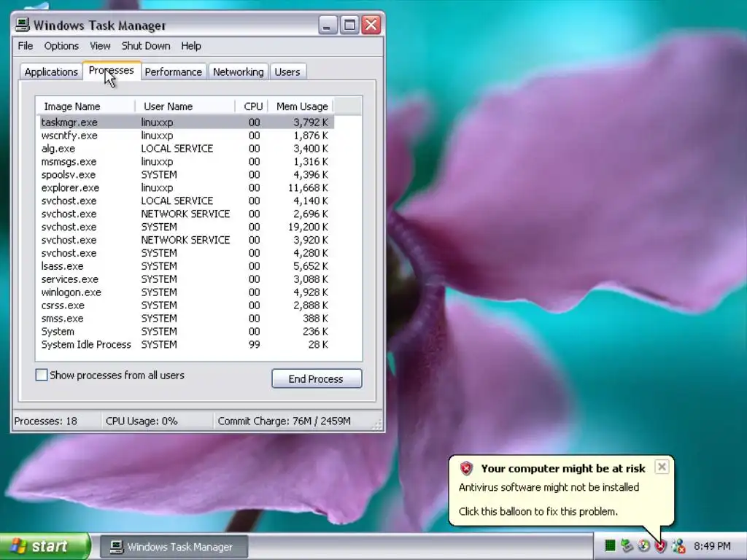Click the Windows Task Manager taskbar button

[174, 547]
